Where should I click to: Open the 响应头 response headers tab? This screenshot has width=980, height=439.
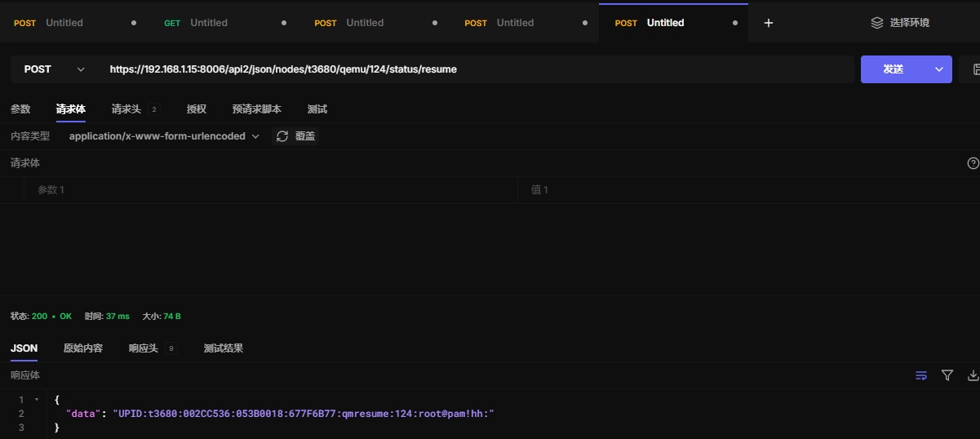pos(144,348)
